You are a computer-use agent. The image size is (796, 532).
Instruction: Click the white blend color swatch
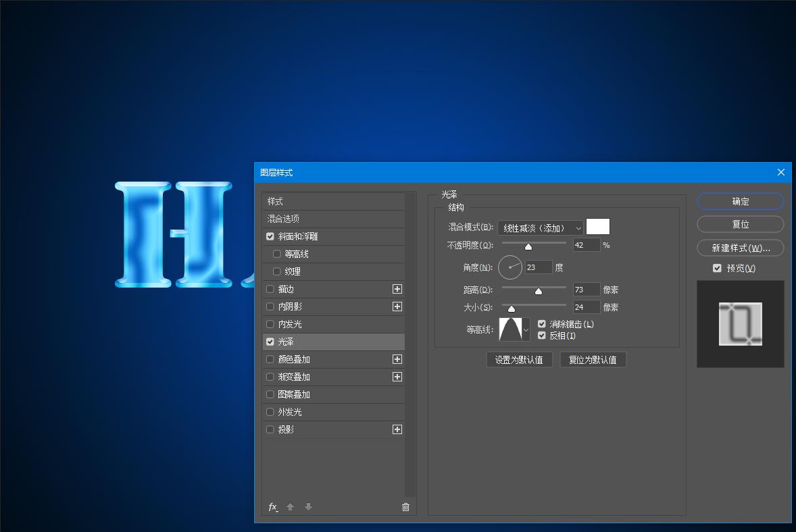point(597,227)
